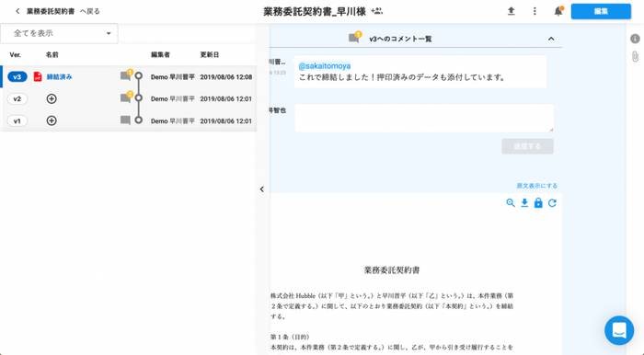Click the document title 業務委託契約書_早川様
The image size is (644, 355).
click(x=315, y=11)
